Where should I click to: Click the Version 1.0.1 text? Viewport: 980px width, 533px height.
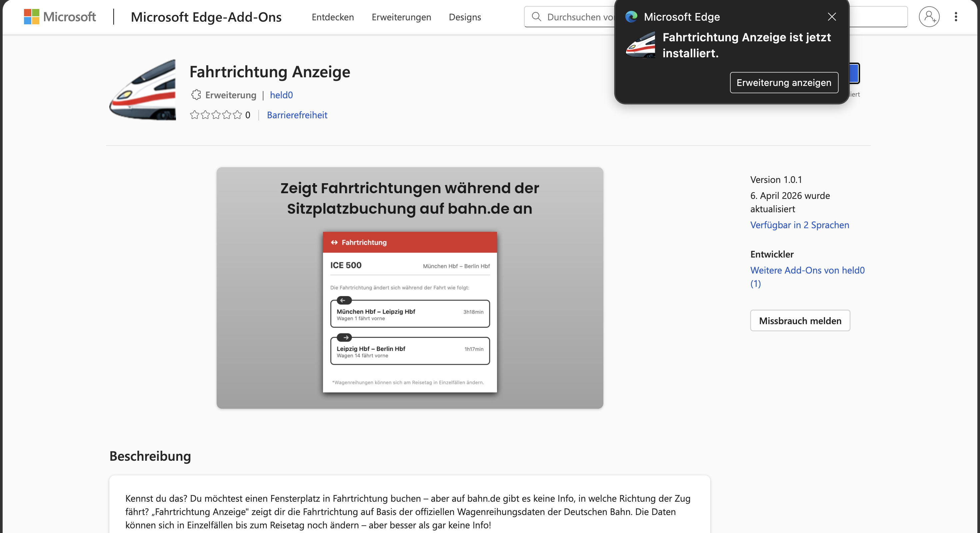776,180
